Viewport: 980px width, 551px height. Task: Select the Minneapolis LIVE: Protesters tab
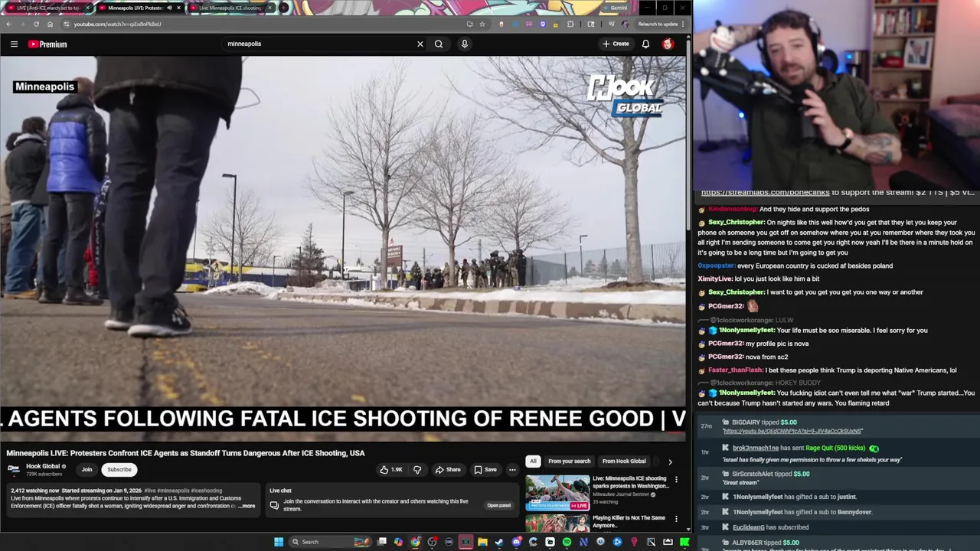coord(139,8)
